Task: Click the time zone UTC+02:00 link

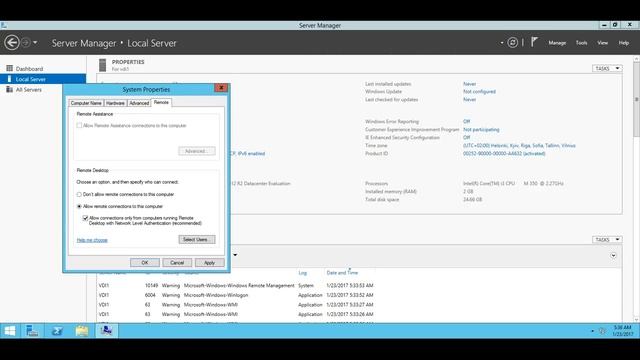Action: pos(519,145)
